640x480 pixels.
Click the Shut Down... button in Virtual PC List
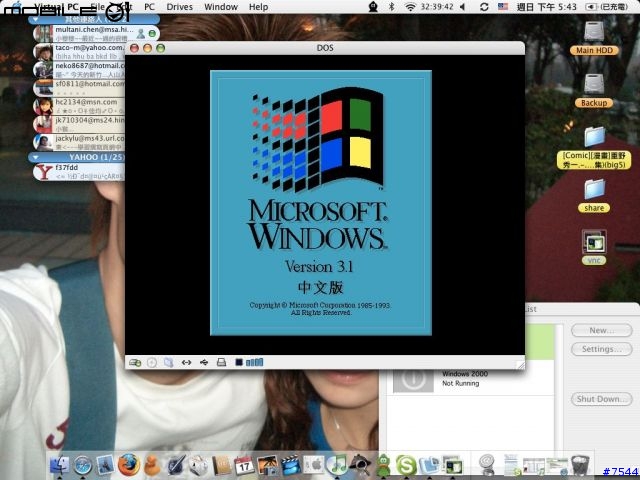tap(602, 399)
